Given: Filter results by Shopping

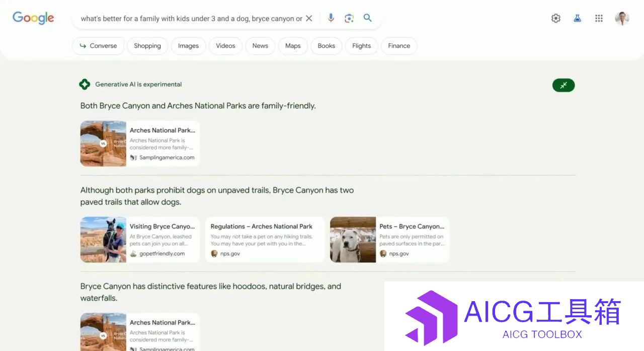Looking at the screenshot, I should click(147, 46).
